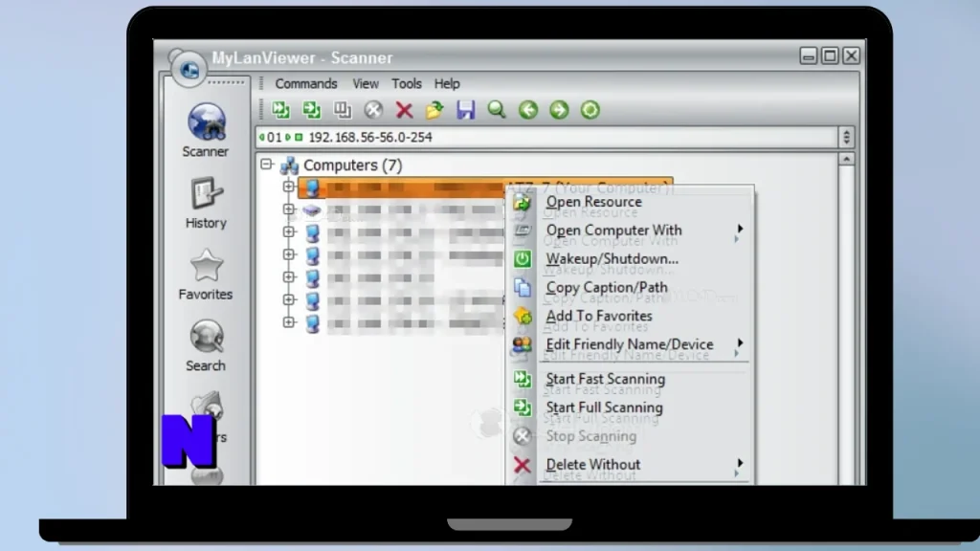Select Copy Caption/Path in context menu
Image resolution: width=980 pixels, height=551 pixels.
(630, 287)
